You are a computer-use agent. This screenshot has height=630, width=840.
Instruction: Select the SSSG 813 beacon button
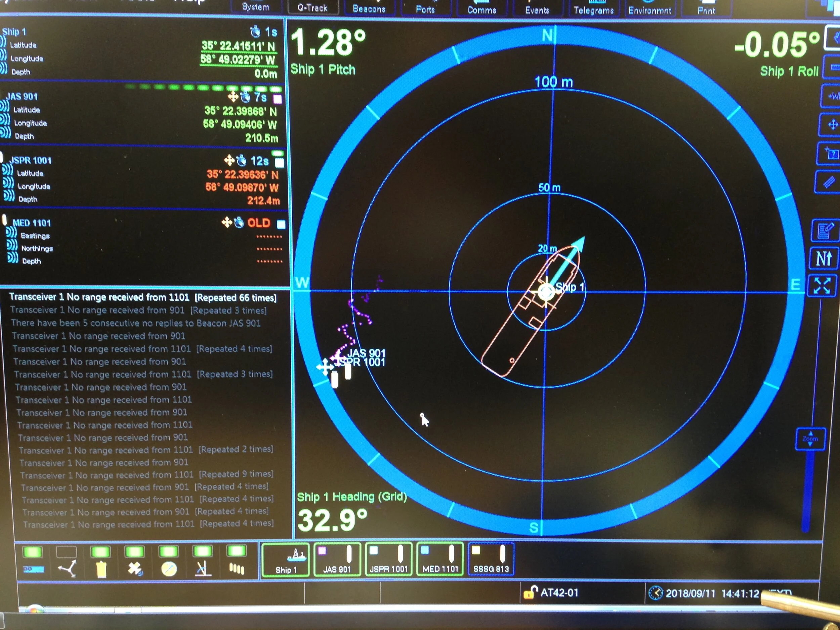click(491, 559)
